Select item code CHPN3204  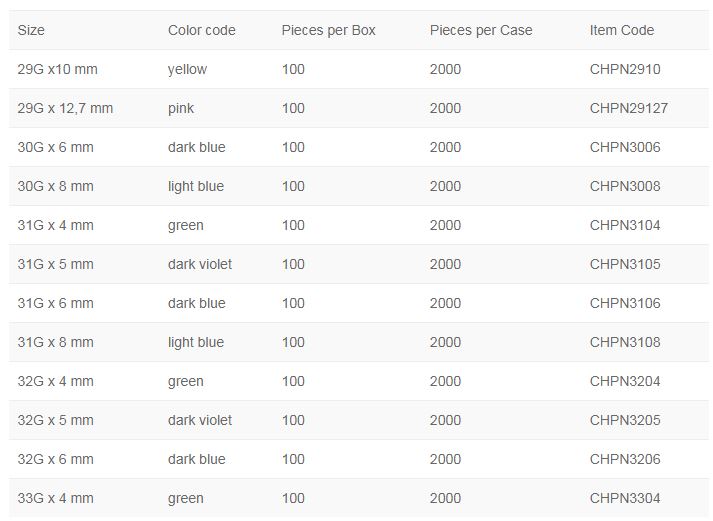(625, 381)
